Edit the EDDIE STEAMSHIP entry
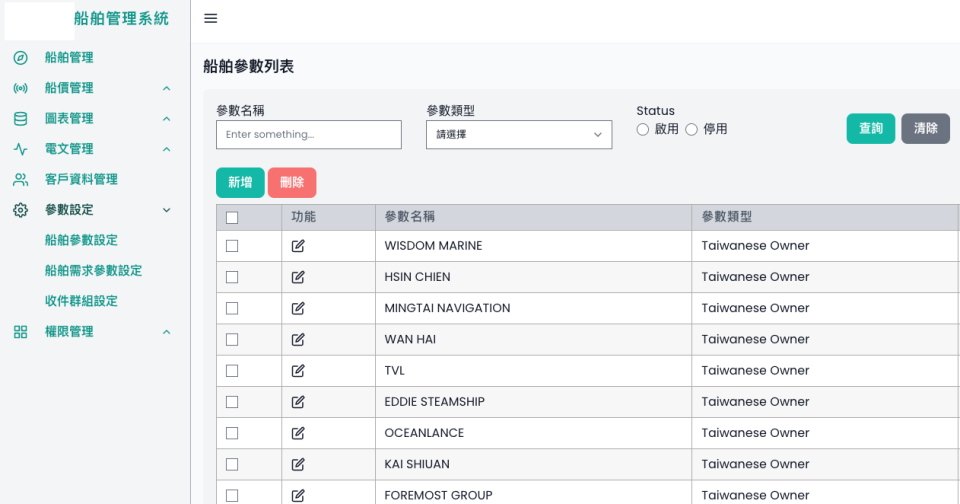 click(x=298, y=402)
